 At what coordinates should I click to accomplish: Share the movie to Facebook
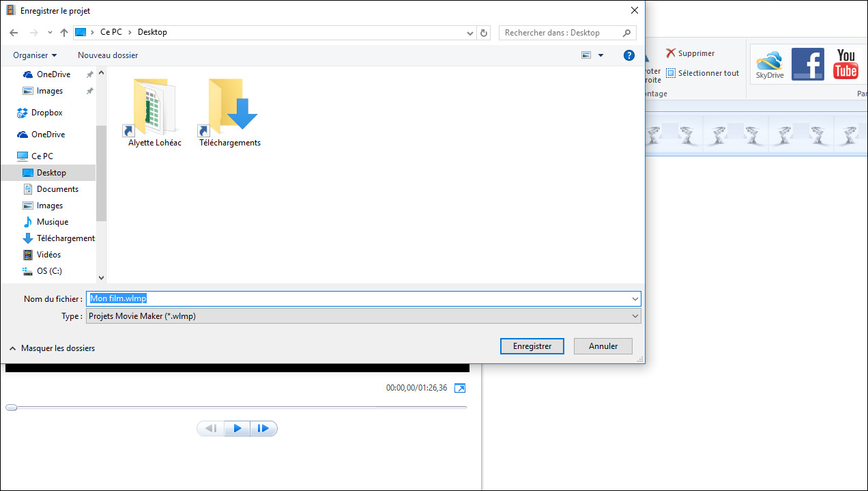tap(808, 64)
